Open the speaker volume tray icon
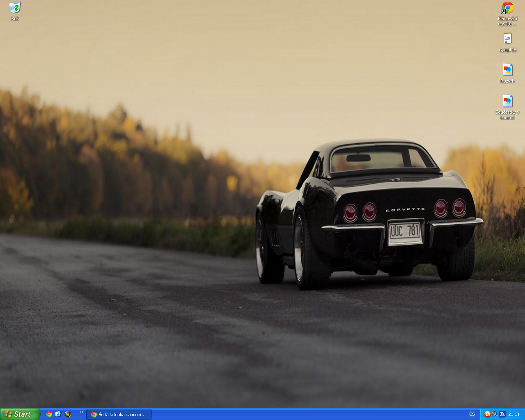 tap(495, 414)
